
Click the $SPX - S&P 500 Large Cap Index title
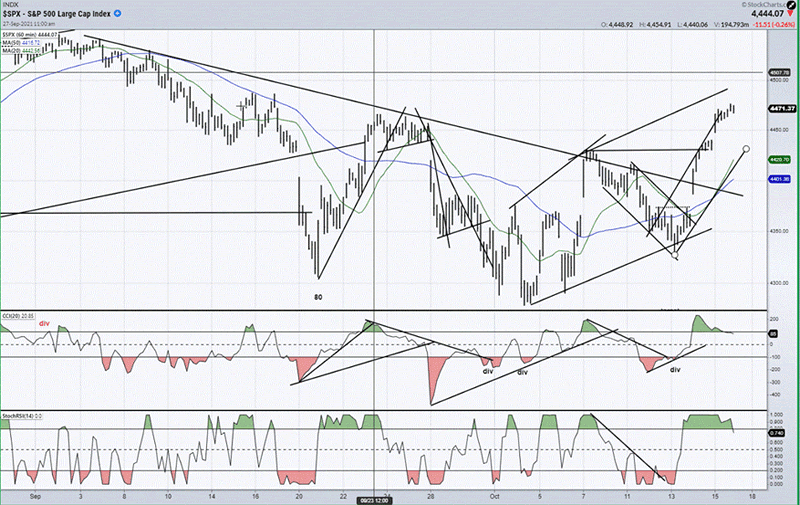(56, 14)
